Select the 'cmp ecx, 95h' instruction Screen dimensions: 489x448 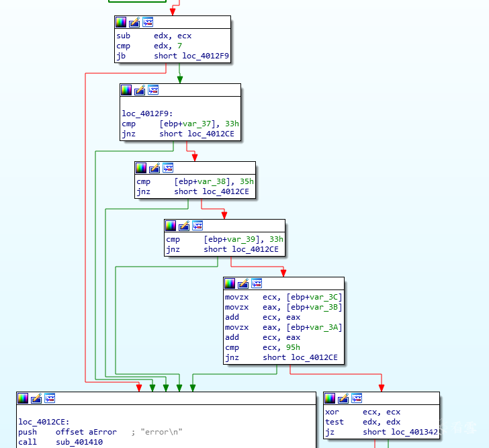tap(262, 347)
